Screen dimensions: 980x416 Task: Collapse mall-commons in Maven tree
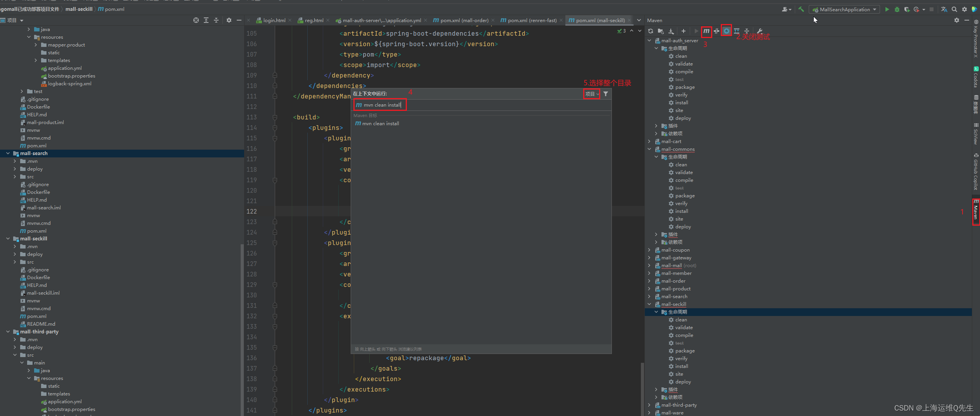(649, 149)
